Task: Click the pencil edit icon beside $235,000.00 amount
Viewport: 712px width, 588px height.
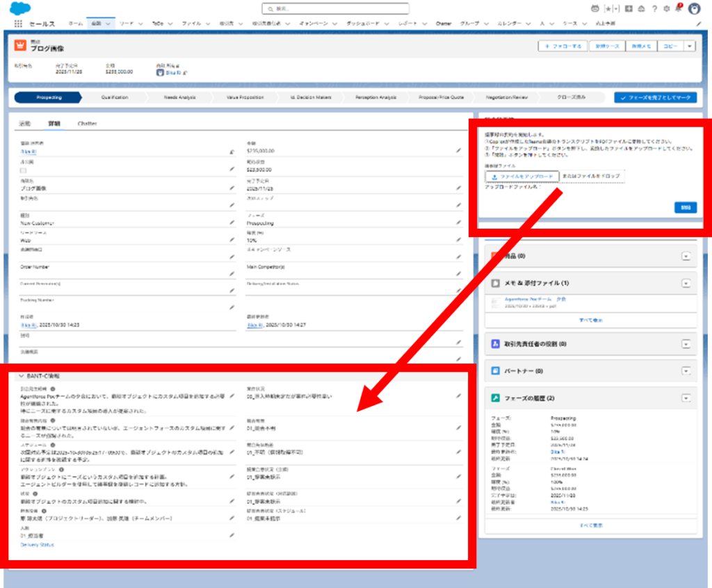Action: (x=458, y=150)
